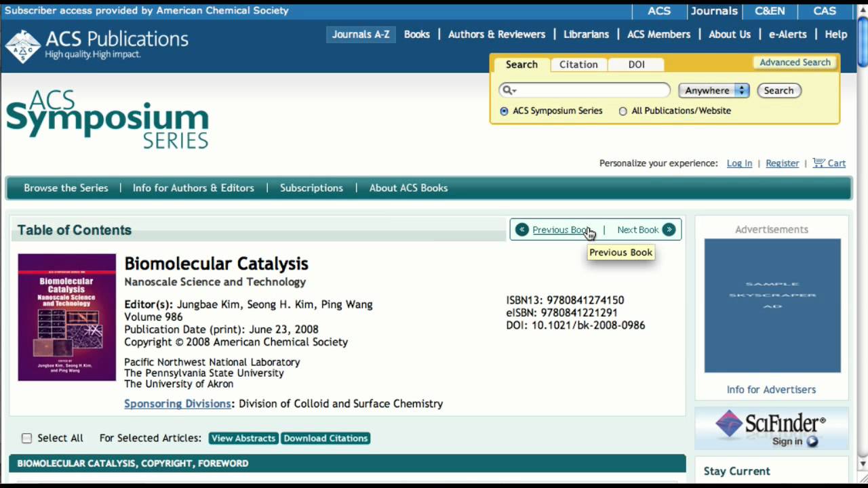Open Info for Advertisers link
Screen dimensions: 868x488
pyautogui.click(x=771, y=390)
